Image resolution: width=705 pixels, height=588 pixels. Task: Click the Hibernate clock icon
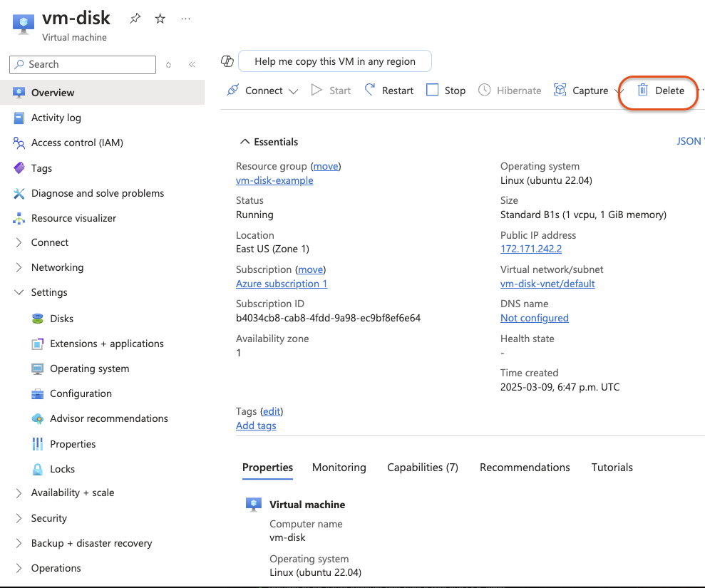tap(484, 90)
